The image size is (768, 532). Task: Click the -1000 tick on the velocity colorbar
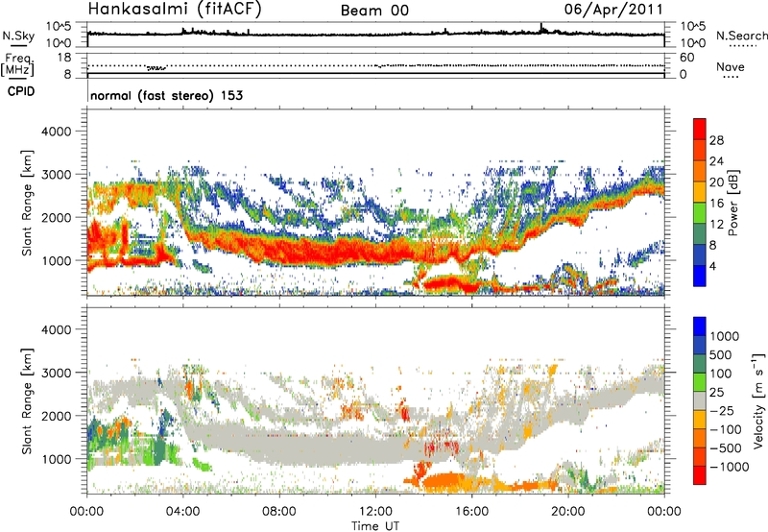tap(730, 467)
